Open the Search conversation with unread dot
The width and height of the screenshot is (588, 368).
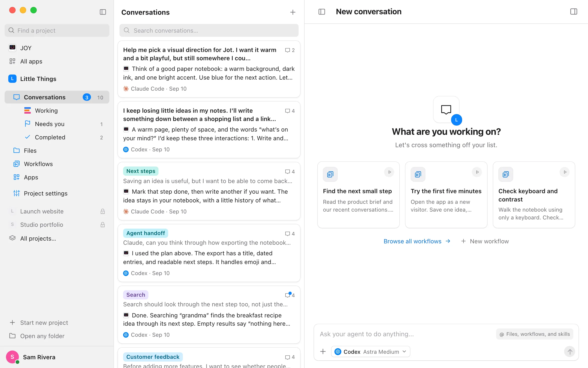pyautogui.click(x=209, y=315)
